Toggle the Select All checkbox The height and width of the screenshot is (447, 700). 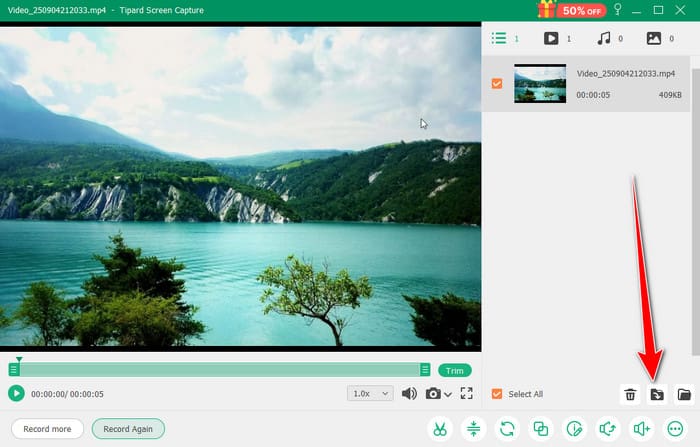[x=497, y=394]
